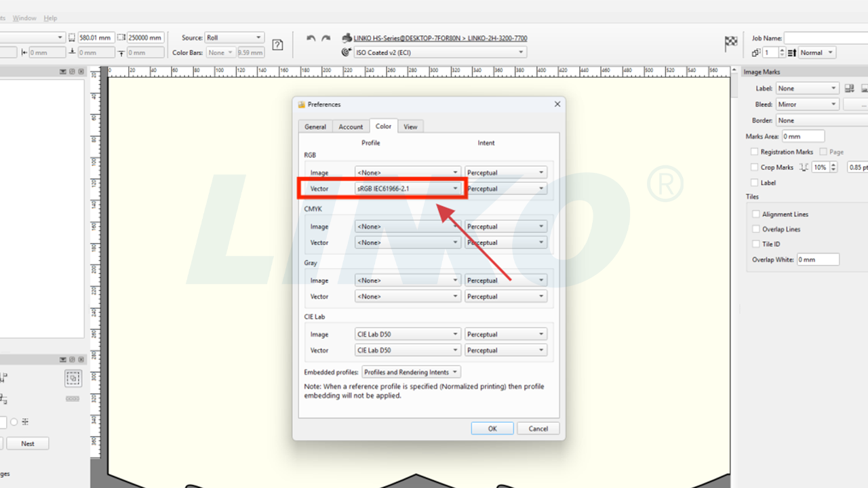Click the sort order icon beside Normal
Viewport: 868px width, 488px height.
(x=791, y=53)
